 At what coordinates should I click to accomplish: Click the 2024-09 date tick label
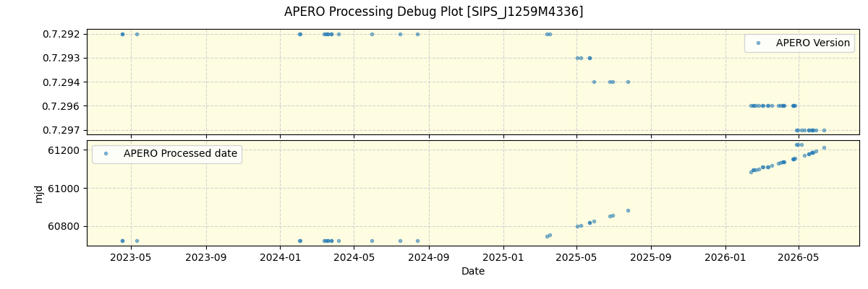428,256
